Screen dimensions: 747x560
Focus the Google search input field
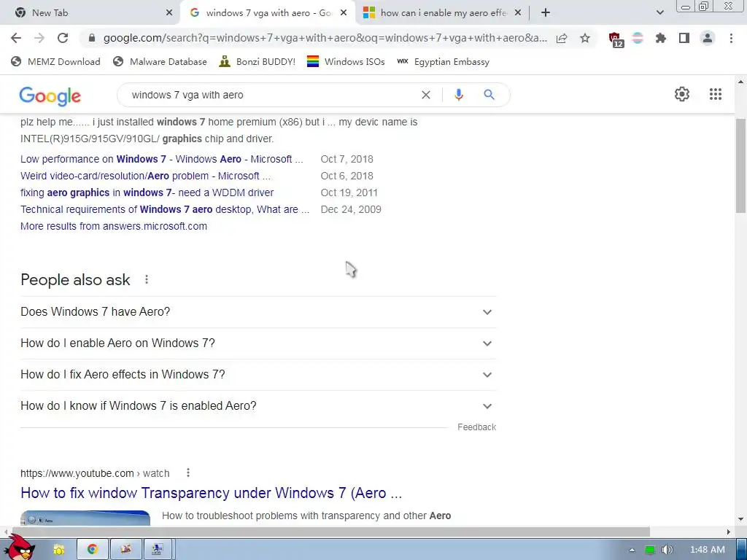pyautogui.click(x=271, y=95)
